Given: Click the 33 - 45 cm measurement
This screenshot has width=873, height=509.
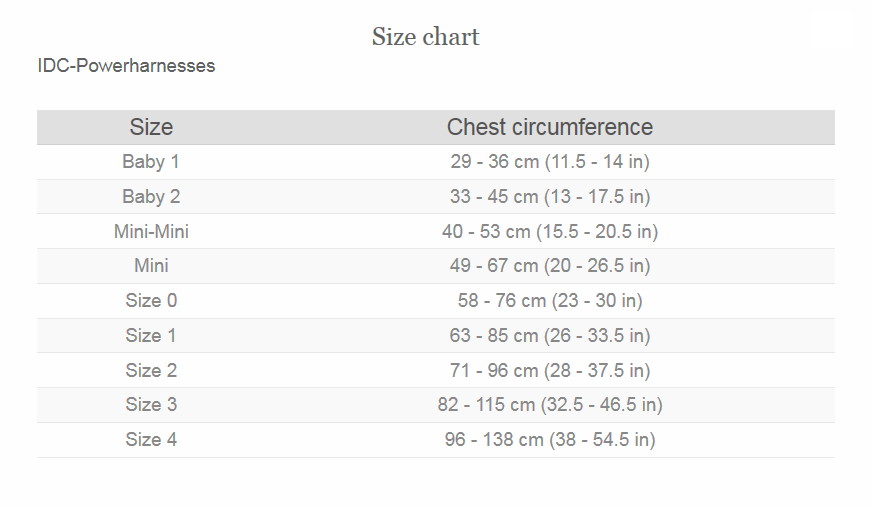Looking at the screenshot, I should click(x=550, y=197).
